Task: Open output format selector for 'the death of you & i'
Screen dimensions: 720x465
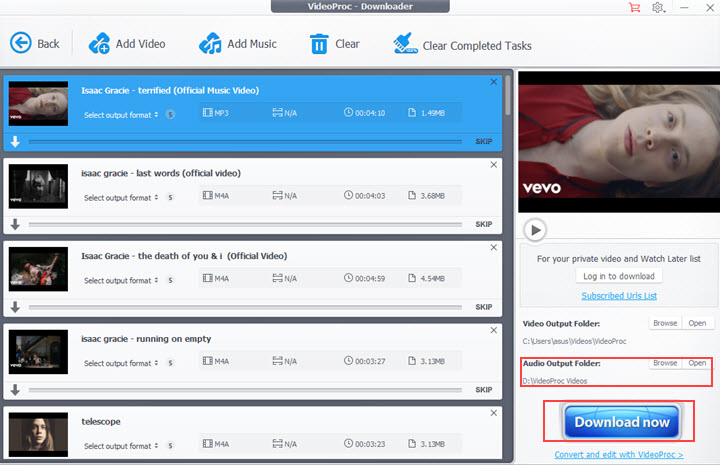Action: (121, 280)
